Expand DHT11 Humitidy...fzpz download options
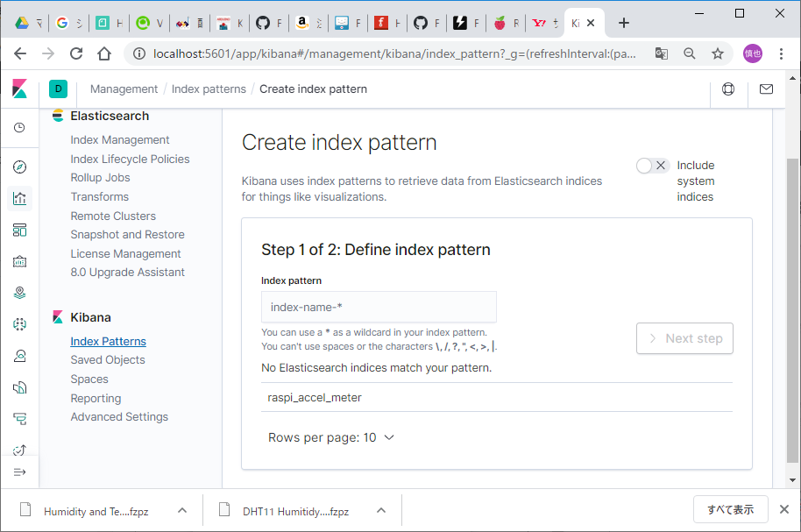Image resolution: width=801 pixels, height=532 pixels. (x=381, y=510)
